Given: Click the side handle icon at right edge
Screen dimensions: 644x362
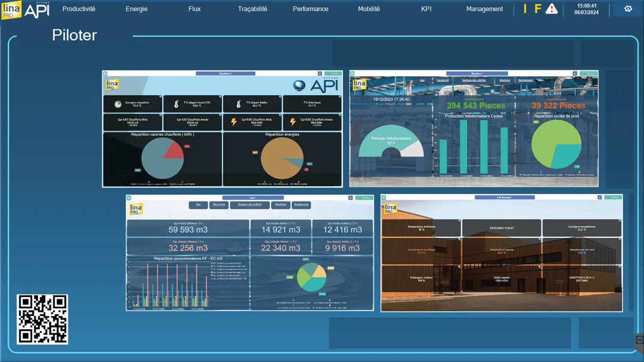Looking at the screenshot, I should [639, 340].
